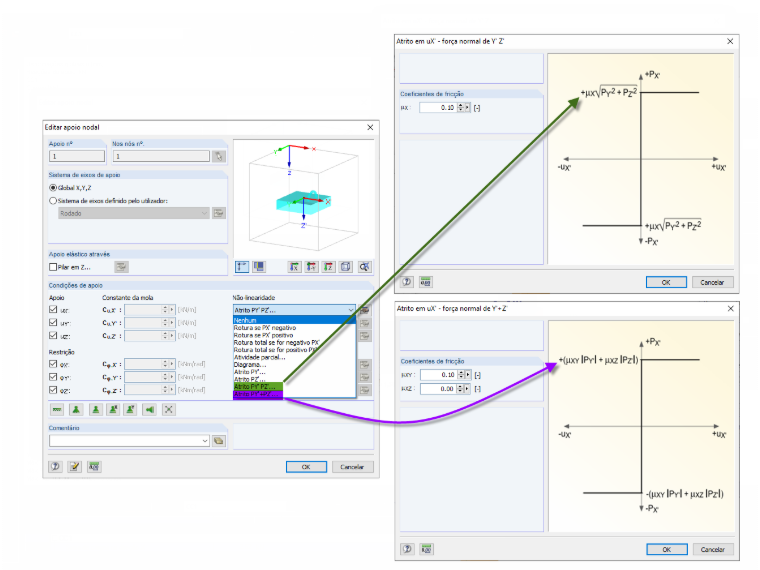Click Cancelar in the lower Atrito em uX' dialog
Screen dimensions: 760x570
coord(712,549)
